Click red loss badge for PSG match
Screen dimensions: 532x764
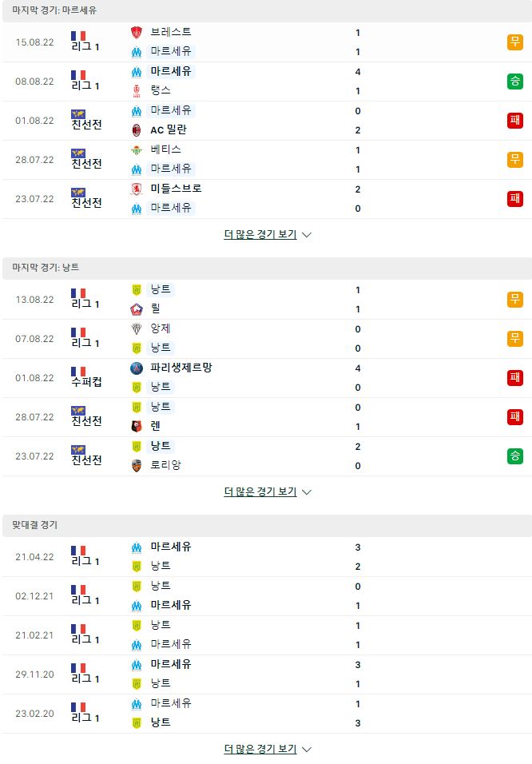(x=515, y=378)
